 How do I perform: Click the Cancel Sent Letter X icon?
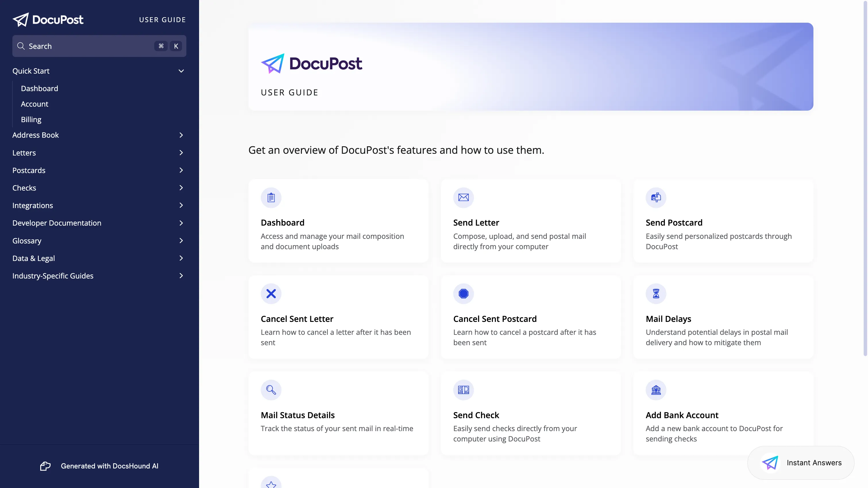[271, 293]
